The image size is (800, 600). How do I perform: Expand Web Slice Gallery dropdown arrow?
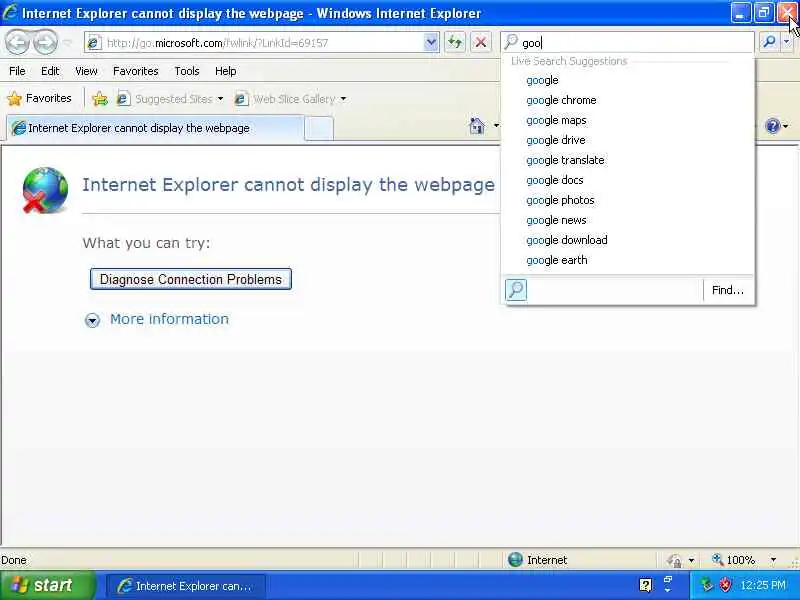(343, 98)
